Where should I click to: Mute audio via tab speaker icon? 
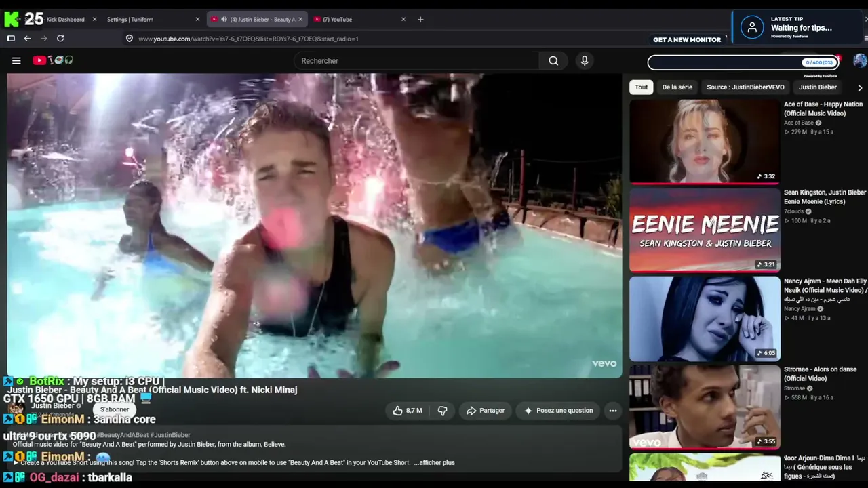223,20
